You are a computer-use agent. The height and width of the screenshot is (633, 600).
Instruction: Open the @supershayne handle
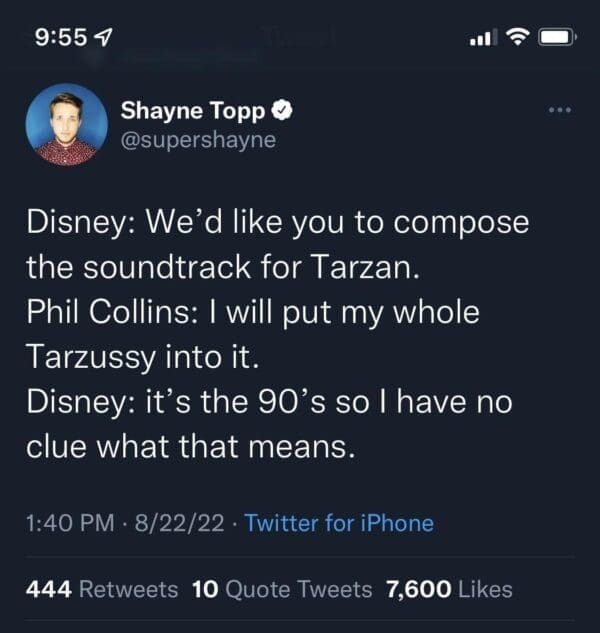pyautogui.click(x=198, y=139)
